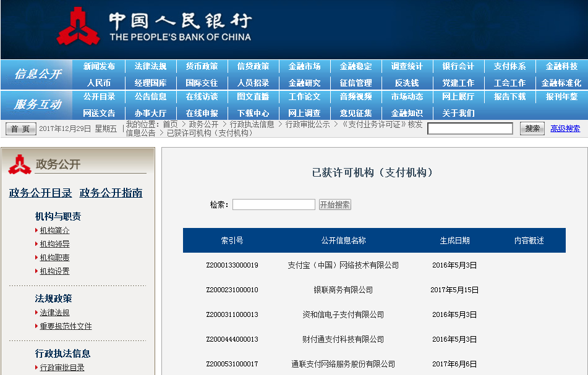This screenshot has width=588, height=375.
Task: Click the top search input field
Action: click(470, 129)
